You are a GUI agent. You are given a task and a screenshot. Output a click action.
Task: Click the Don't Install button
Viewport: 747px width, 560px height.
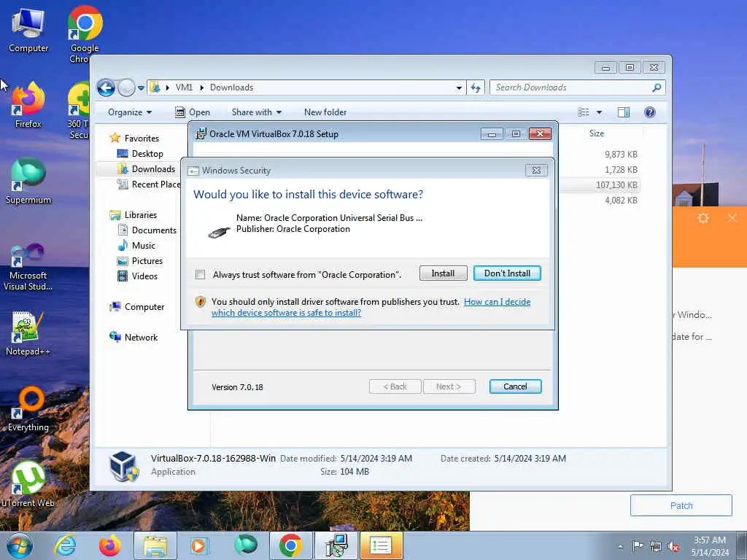[x=507, y=273]
